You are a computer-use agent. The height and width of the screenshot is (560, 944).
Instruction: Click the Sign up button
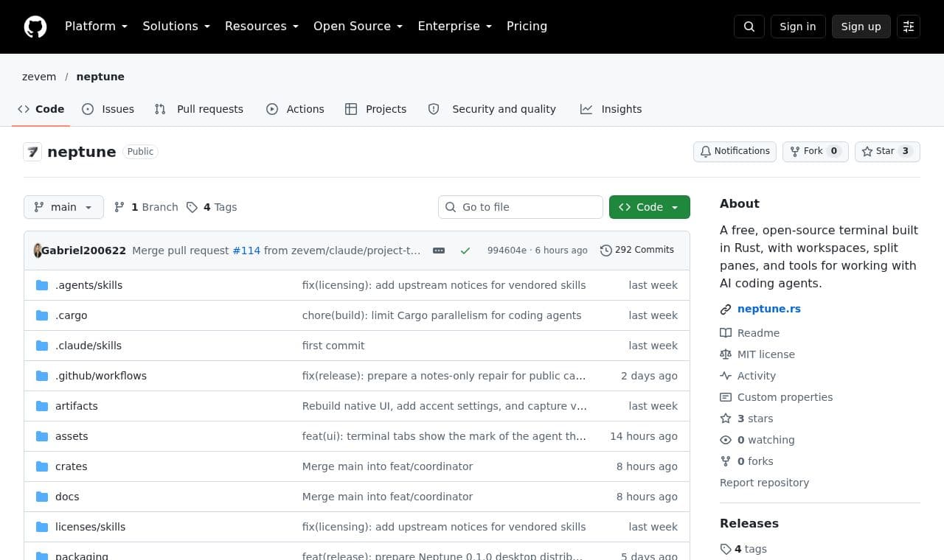click(x=861, y=27)
